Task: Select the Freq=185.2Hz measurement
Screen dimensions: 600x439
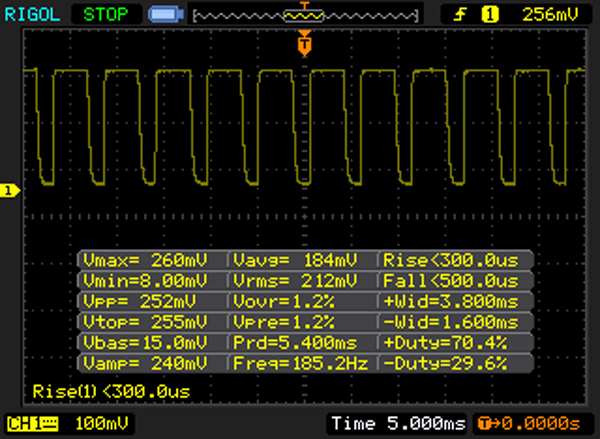Action: (x=301, y=363)
